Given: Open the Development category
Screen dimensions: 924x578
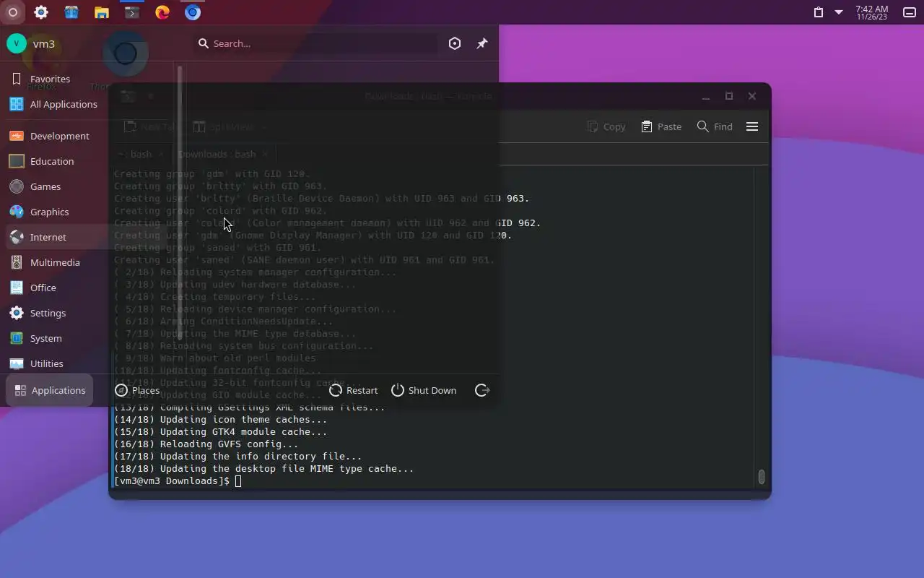Looking at the screenshot, I should click(x=88, y=136).
